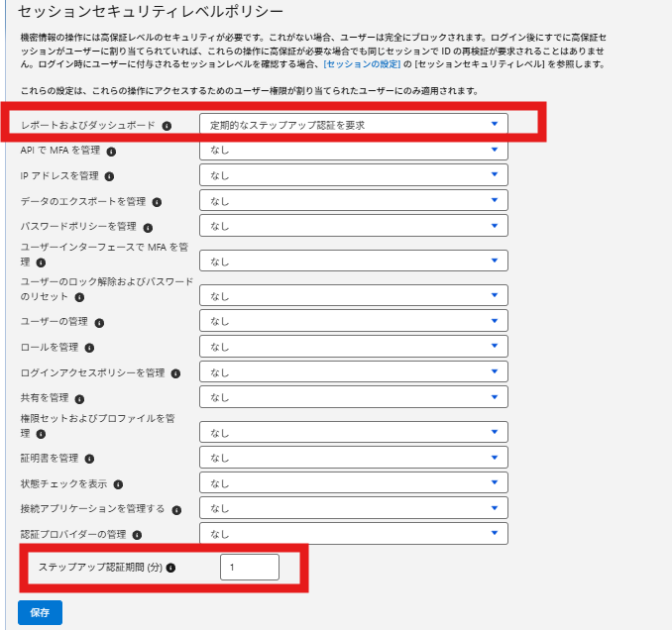The height and width of the screenshot is (630, 672).
Task: Click info icon beside 証明書を管理
Action: 89,459
